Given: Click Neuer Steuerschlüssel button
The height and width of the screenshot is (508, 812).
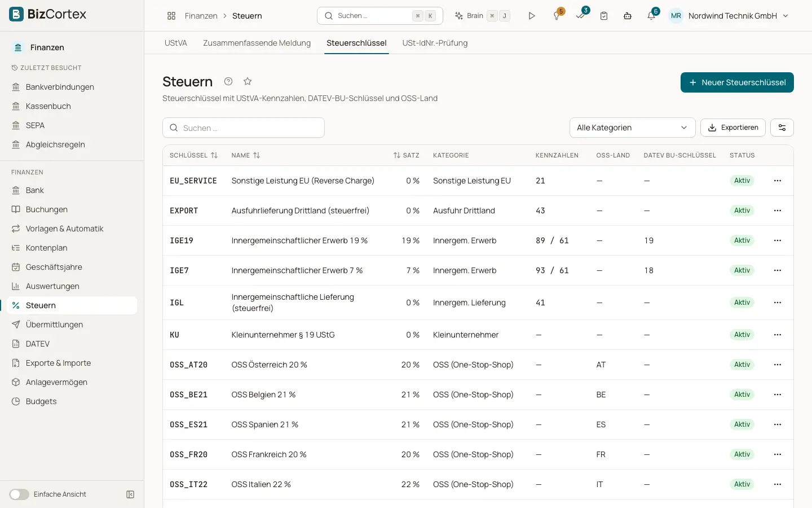Looking at the screenshot, I should coord(737,82).
